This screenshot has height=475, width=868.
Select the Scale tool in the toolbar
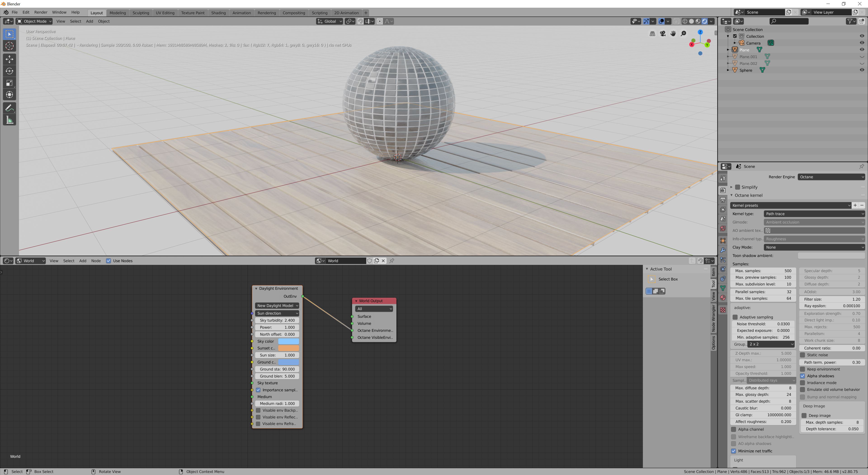(x=9, y=83)
